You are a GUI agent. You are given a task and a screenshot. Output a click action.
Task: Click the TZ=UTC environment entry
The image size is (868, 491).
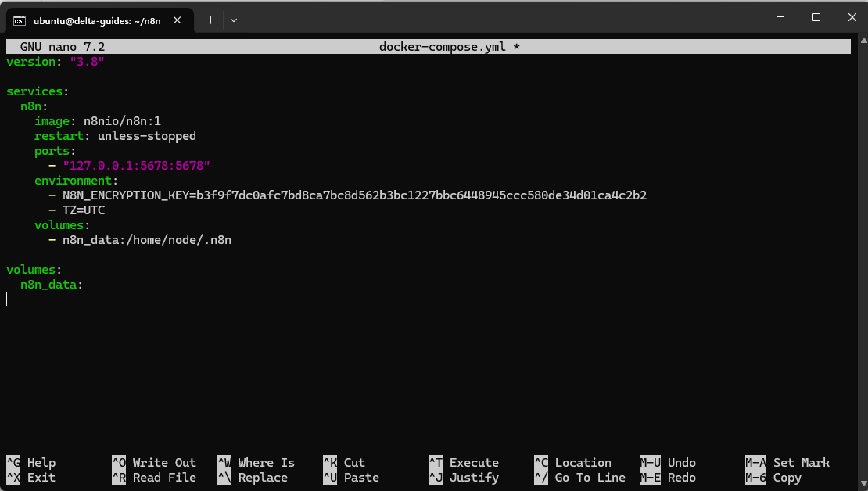(x=84, y=210)
